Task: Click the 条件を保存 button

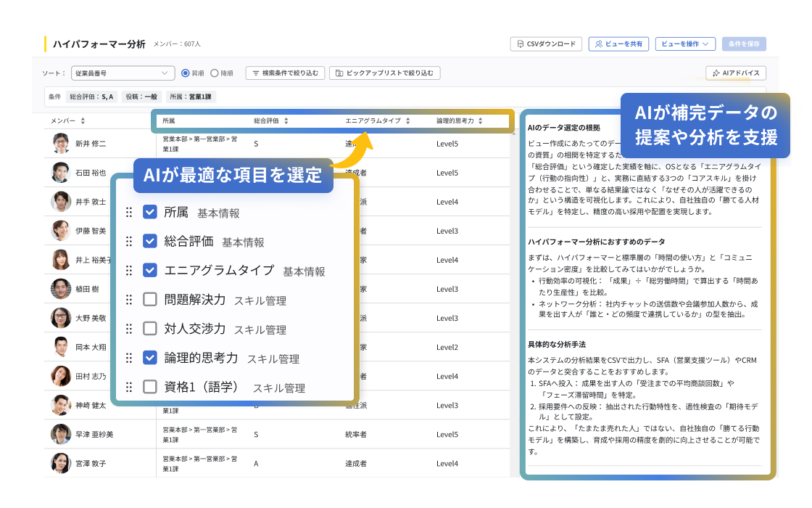Action: 743,44
